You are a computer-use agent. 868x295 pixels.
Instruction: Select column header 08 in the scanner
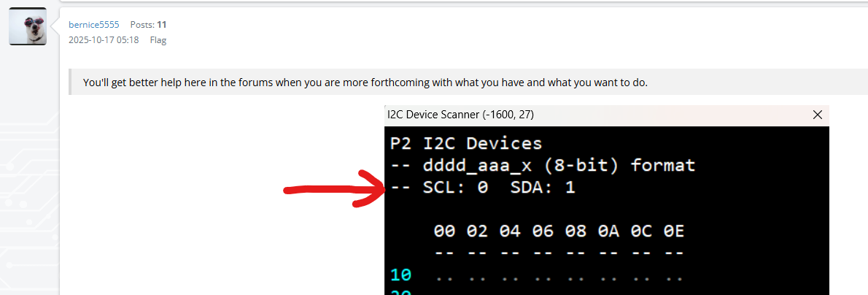click(x=575, y=232)
